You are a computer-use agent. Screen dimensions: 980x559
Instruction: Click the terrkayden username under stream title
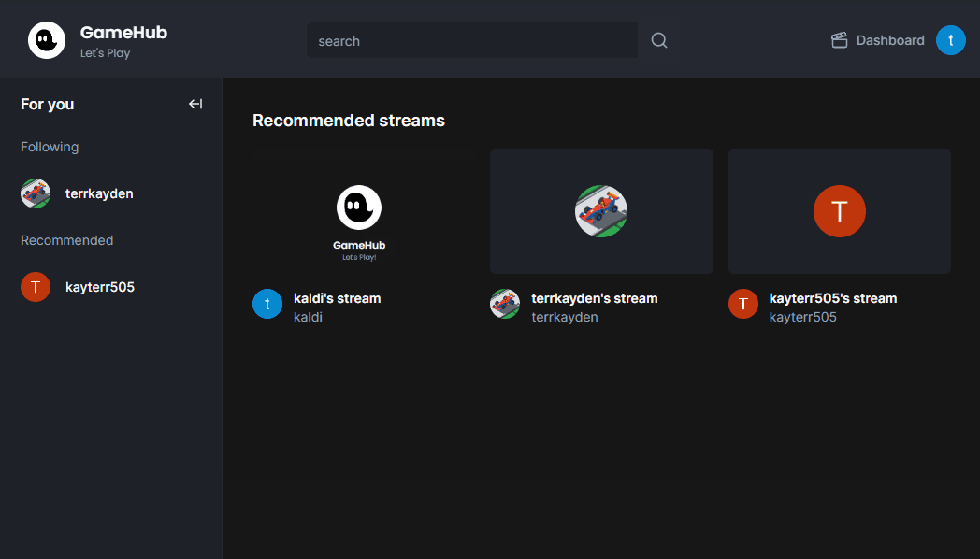[x=565, y=317]
